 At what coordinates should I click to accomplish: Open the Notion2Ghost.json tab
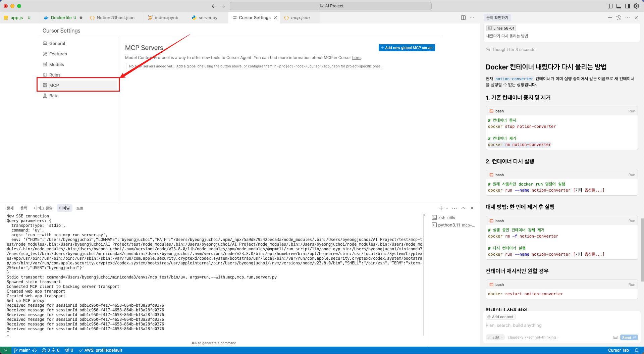click(x=115, y=18)
